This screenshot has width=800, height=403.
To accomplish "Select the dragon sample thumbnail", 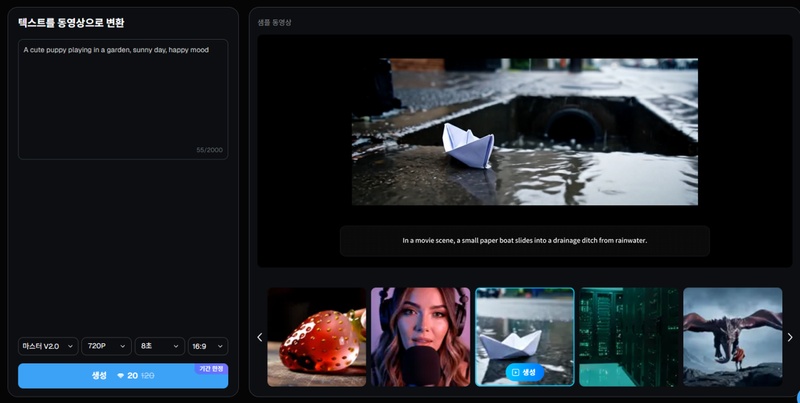I will pyautogui.click(x=732, y=337).
